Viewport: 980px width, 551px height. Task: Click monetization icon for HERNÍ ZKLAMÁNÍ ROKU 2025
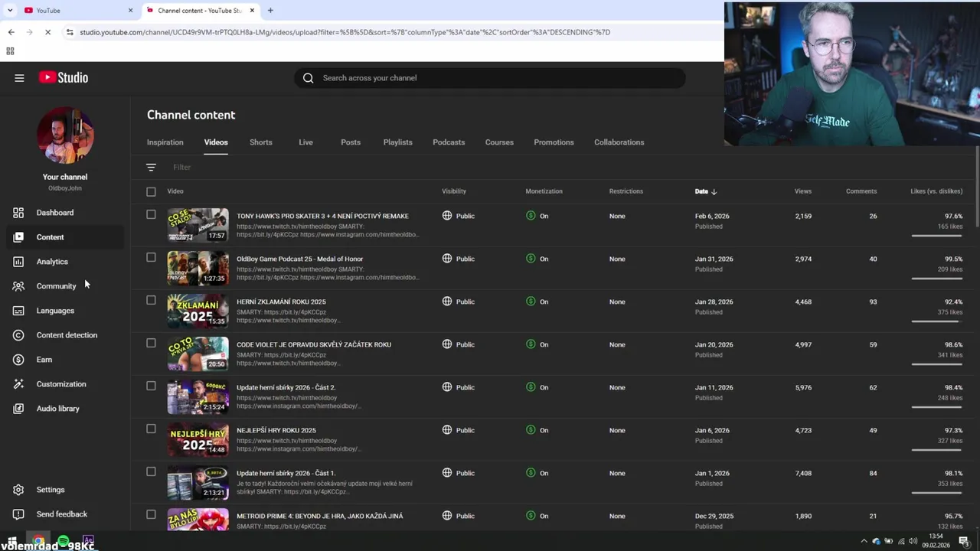[531, 302]
